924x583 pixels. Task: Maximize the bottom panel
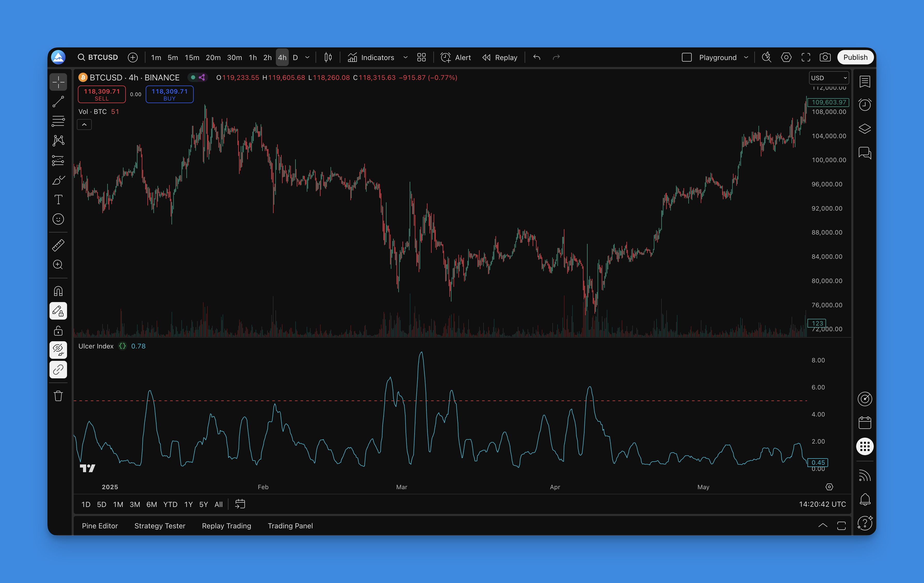click(x=841, y=526)
